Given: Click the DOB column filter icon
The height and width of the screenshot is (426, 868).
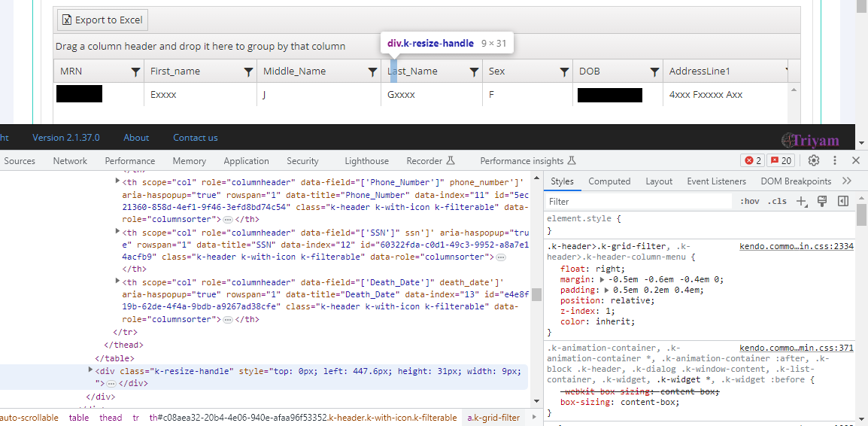Looking at the screenshot, I should 654,72.
